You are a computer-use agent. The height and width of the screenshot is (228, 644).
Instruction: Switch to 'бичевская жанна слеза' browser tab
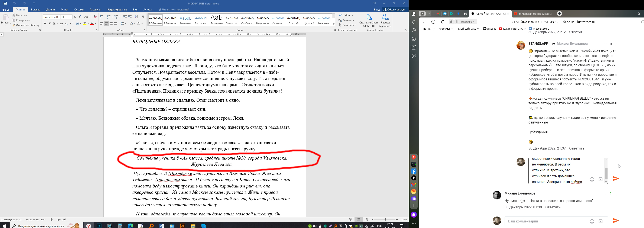533,14
